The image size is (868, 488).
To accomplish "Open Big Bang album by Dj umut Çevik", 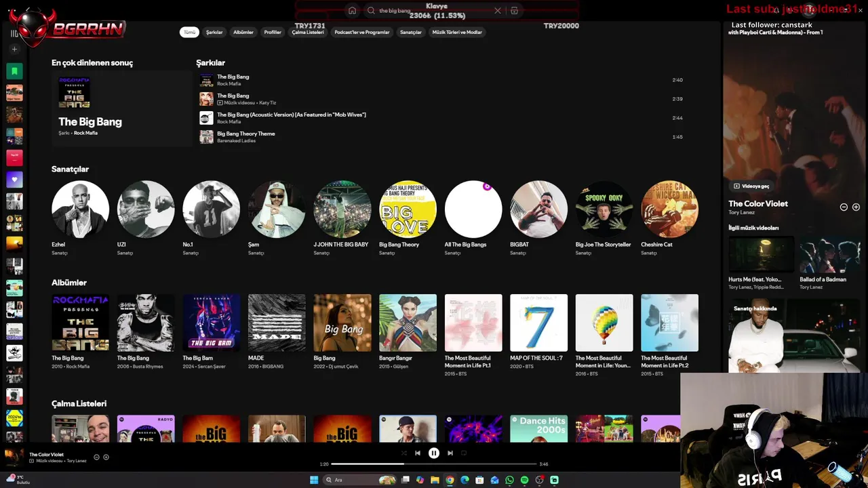I will point(342,323).
